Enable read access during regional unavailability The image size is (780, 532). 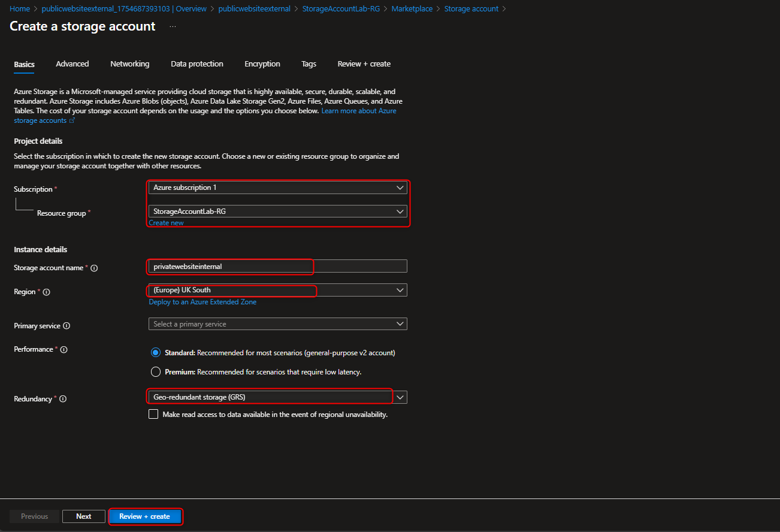tap(153, 413)
